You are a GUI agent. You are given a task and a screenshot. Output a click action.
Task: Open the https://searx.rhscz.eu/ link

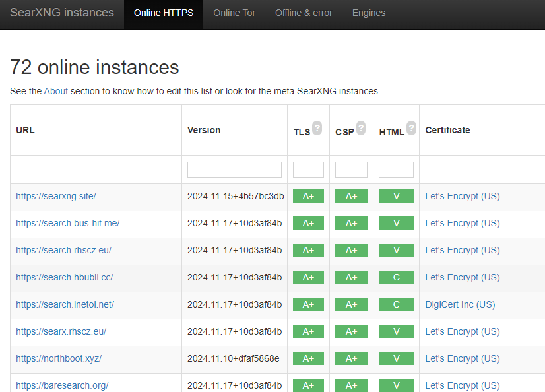[x=61, y=331]
